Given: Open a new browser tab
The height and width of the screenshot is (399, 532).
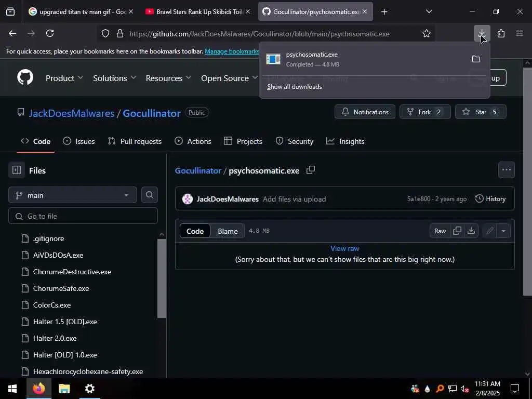Looking at the screenshot, I should 384,11.
